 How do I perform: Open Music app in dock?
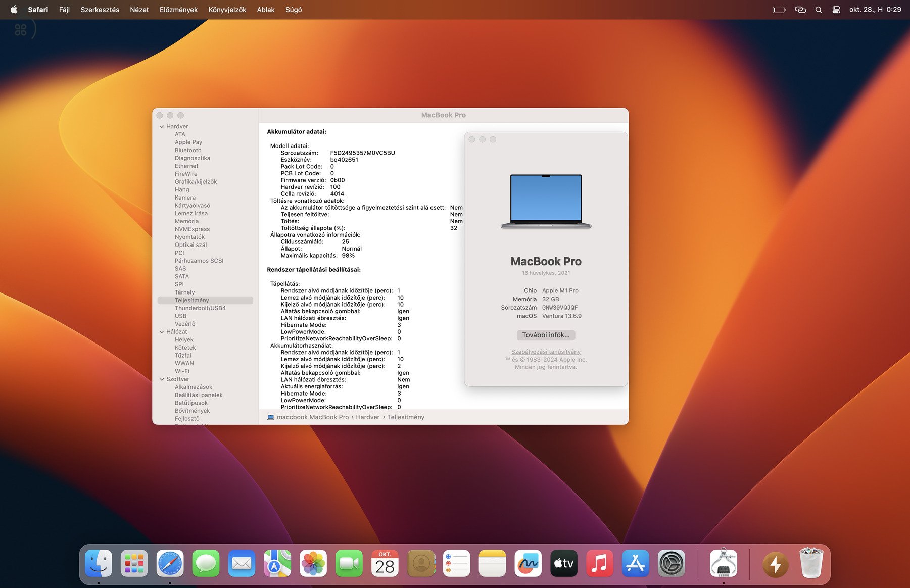click(600, 563)
